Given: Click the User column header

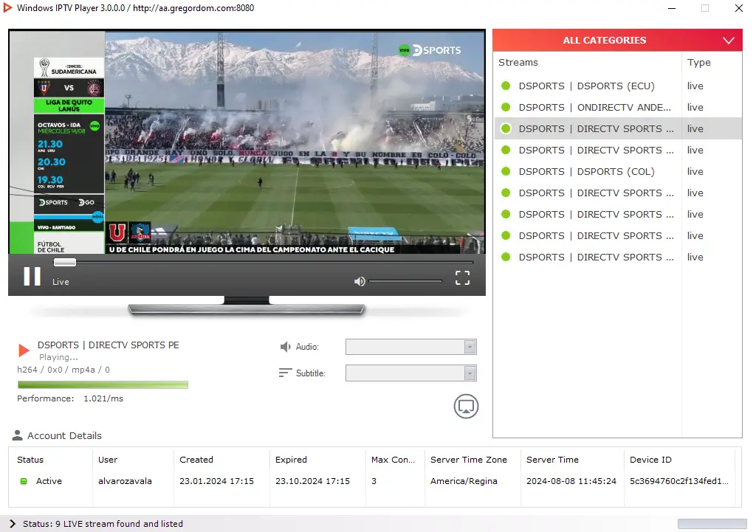Looking at the screenshot, I should 108,460.
